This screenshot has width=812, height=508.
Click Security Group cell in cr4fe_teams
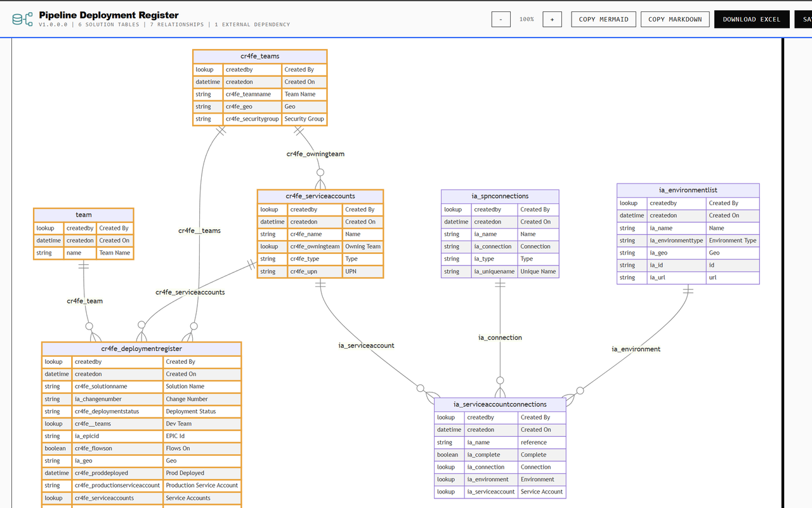coord(304,119)
